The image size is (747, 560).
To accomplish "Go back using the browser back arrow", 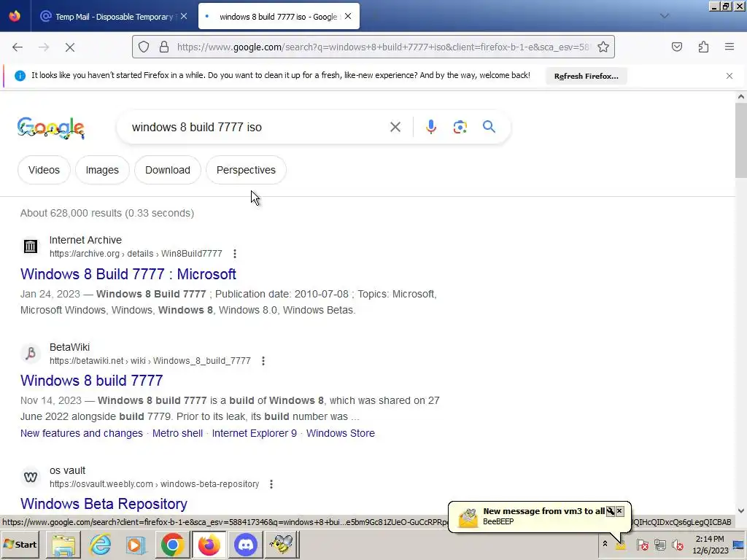I will pyautogui.click(x=18, y=47).
